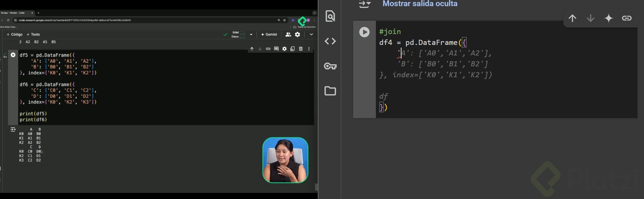Delete the df5 cell with the trash icon
Screen dimensions: 644x199
pos(301,49)
